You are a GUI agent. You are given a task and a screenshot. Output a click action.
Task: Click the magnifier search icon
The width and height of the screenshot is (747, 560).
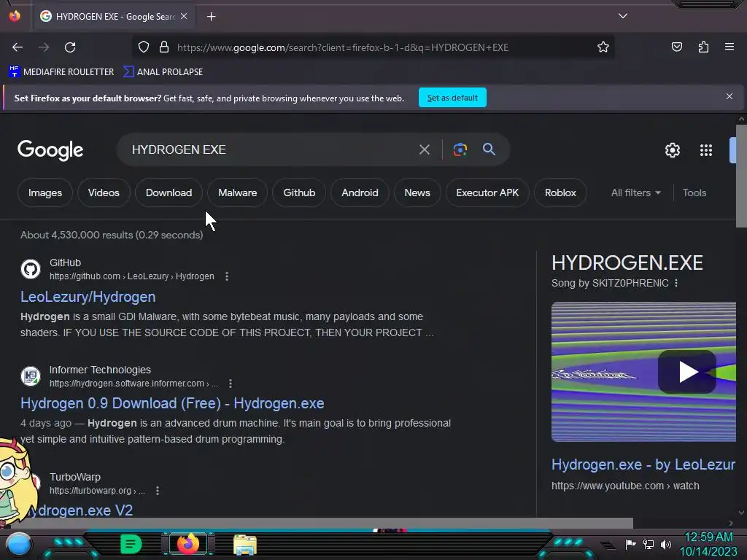click(489, 149)
